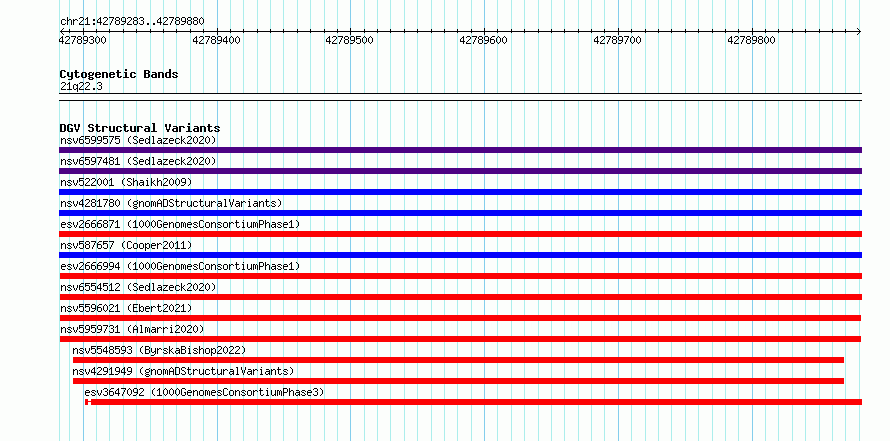The width and height of the screenshot is (890, 441).
Task: Select the nsv587657 blue variant bar
Action: click(460, 255)
